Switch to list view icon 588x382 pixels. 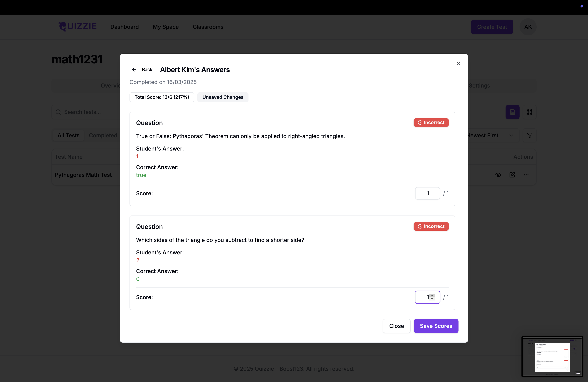click(512, 112)
